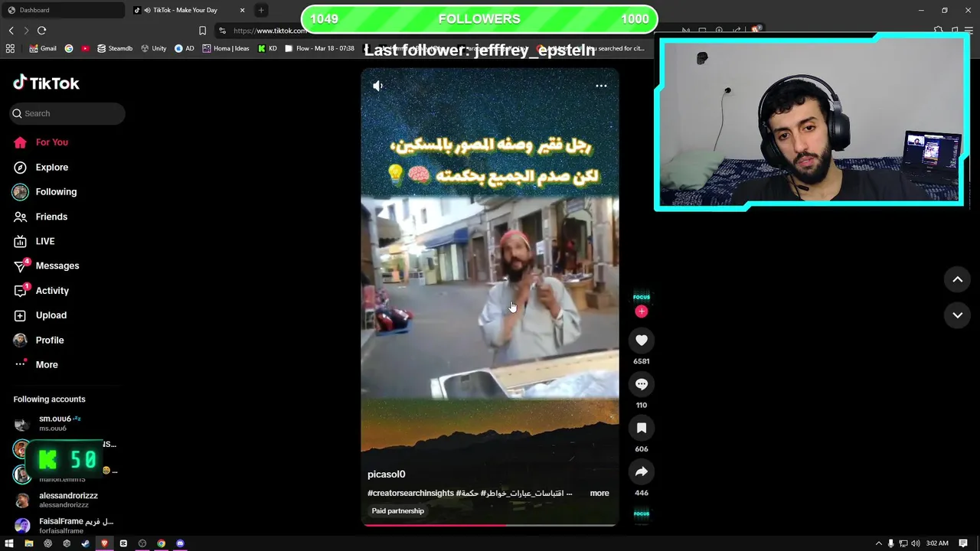
Task: Close the TikTok browser tab
Action: point(243,10)
